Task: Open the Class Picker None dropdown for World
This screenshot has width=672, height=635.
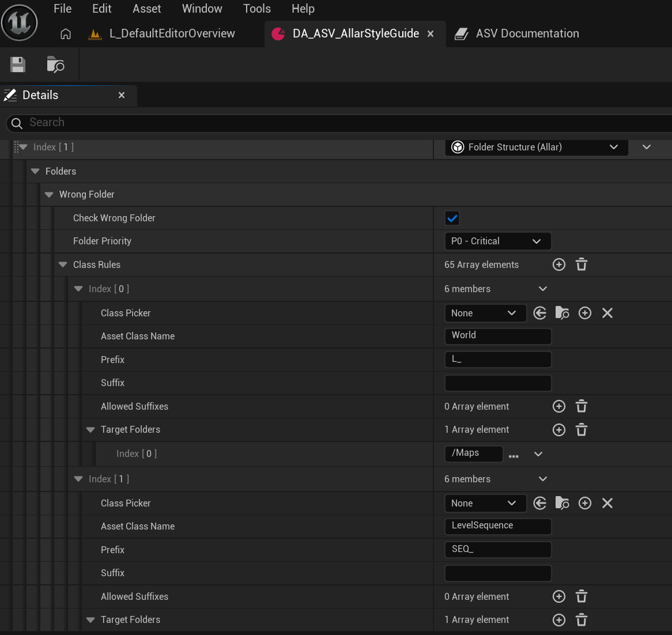Action: coord(486,313)
